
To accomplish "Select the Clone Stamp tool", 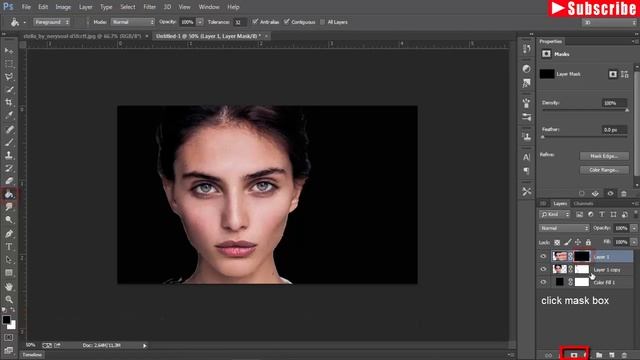I will pos(9,155).
